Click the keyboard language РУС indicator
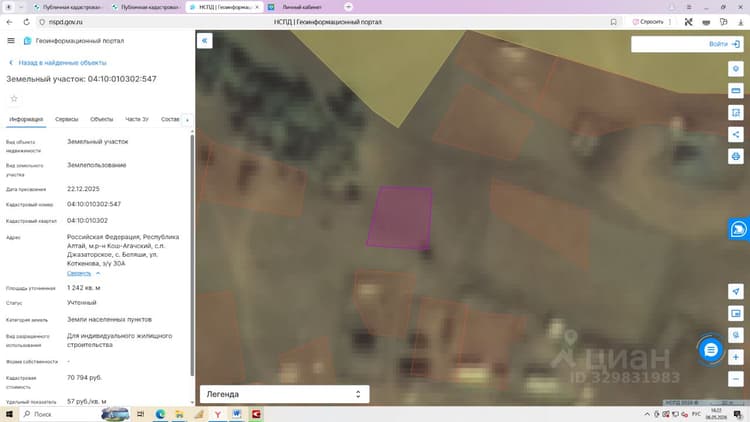 coord(696,414)
